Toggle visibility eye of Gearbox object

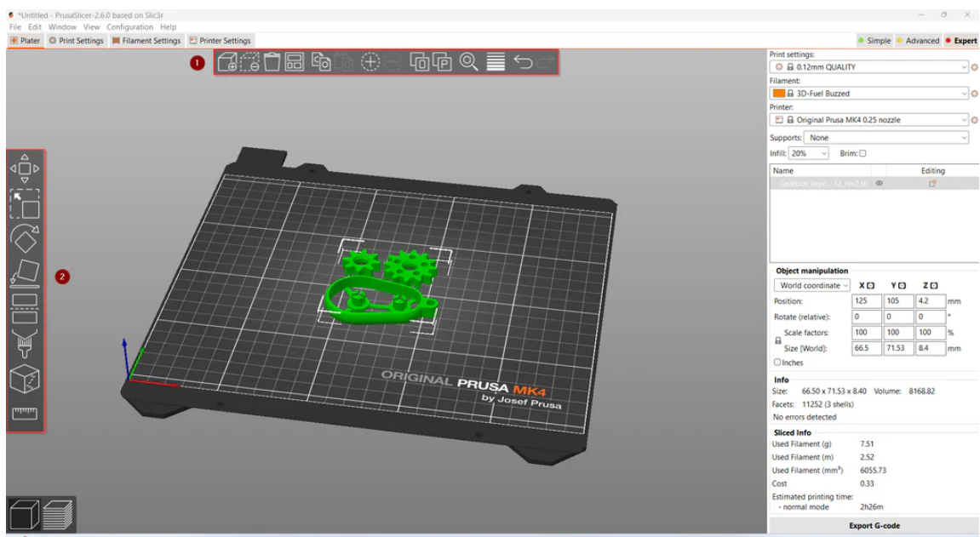click(880, 184)
